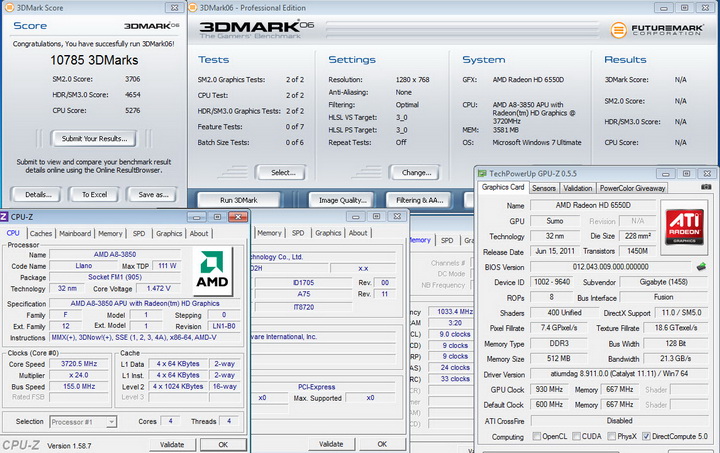
Task: Click the BIOS save chip icon in GPU-Z
Action: (702, 267)
